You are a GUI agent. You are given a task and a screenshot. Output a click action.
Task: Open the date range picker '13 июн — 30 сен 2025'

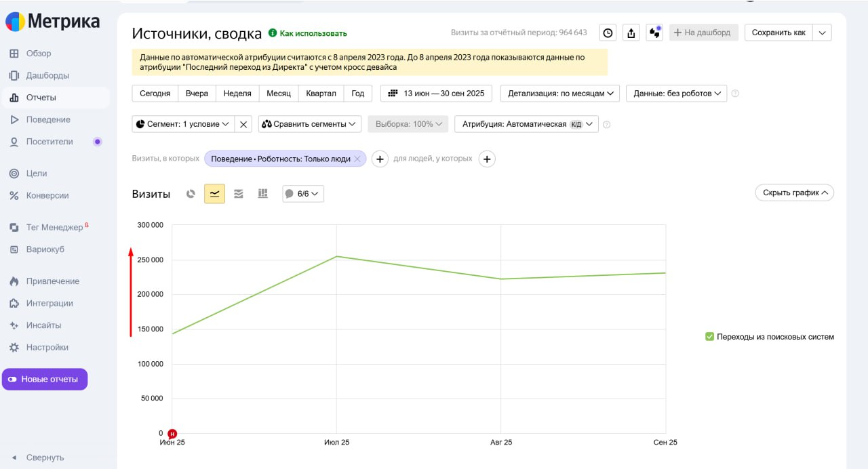[x=437, y=94]
